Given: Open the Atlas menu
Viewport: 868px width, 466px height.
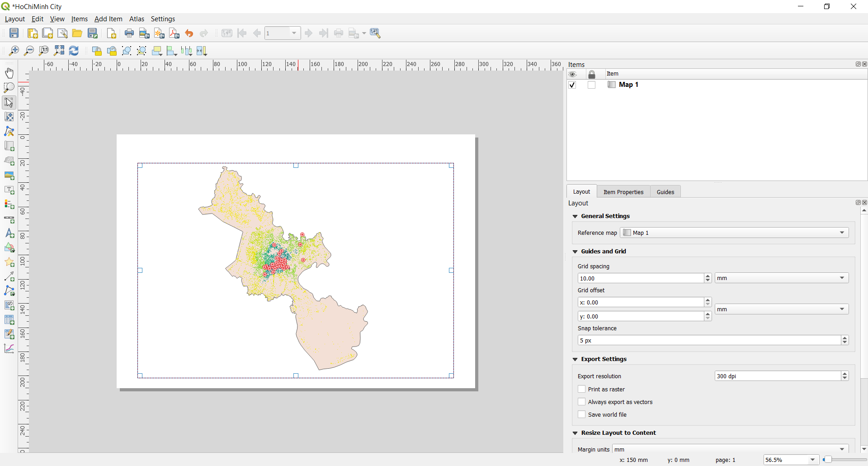Looking at the screenshot, I should [x=137, y=19].
